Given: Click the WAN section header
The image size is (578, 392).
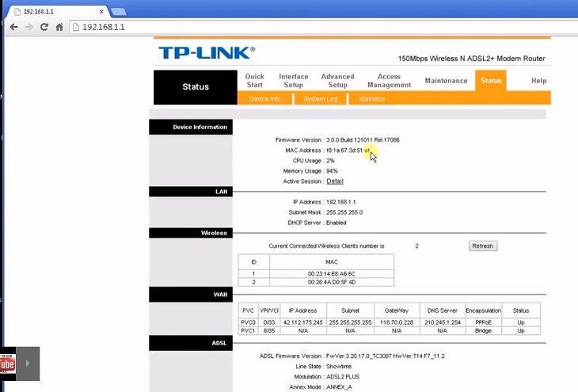Looking at the screenshot, I should point(191,295).
